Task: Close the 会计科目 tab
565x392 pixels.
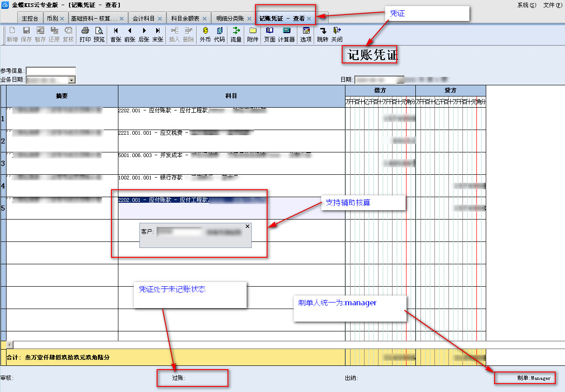Action: [159, 19]
